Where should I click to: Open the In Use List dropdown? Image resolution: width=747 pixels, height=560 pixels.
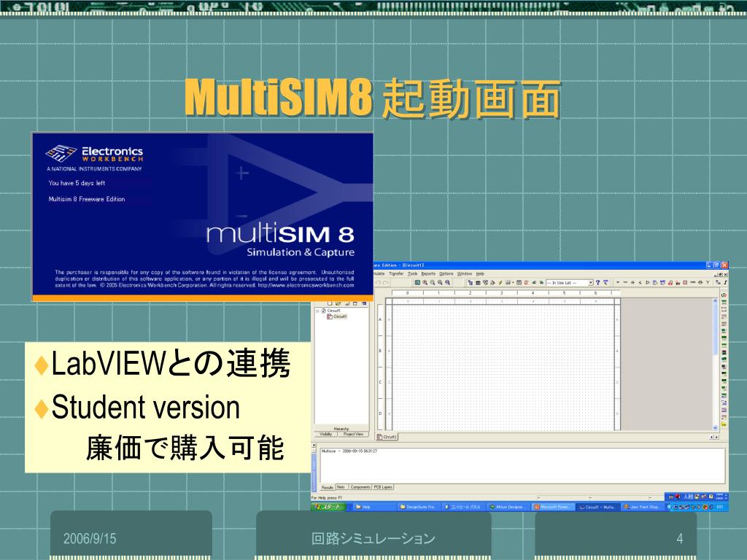pyautogui.click(x=591, y=282)
